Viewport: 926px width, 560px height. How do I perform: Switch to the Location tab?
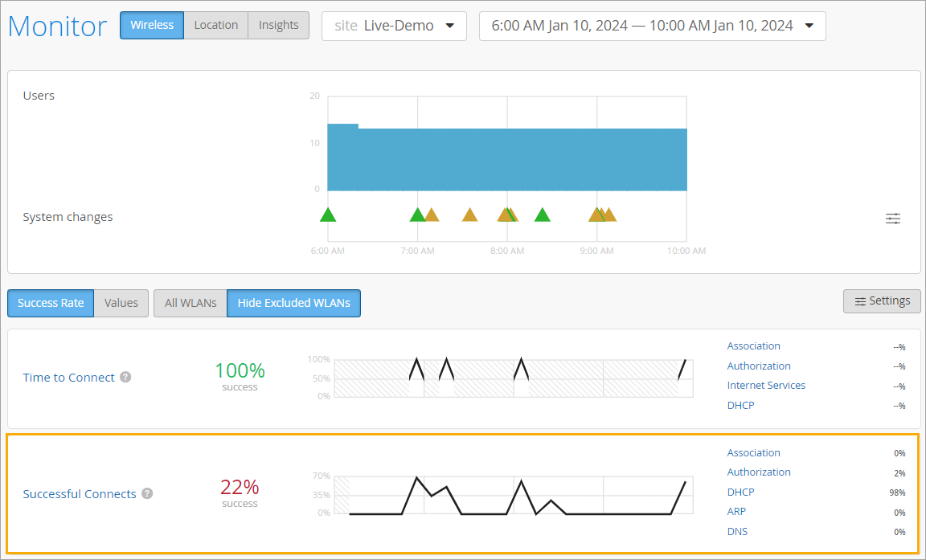pos(215,25)
